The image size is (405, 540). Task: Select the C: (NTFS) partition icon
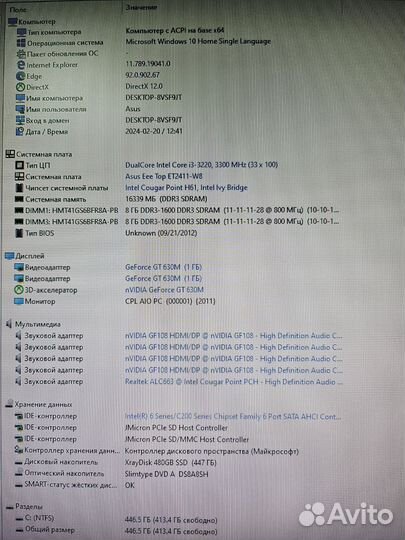[x=20, y=518]
